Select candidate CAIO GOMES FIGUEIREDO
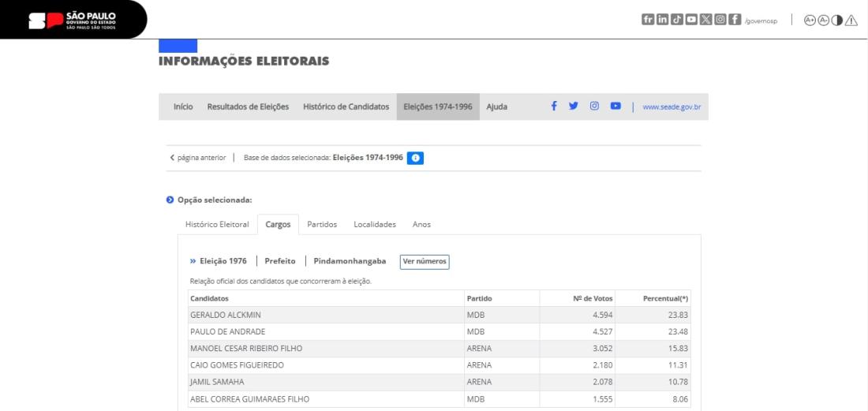868x411 pixels. click(237, 366)
